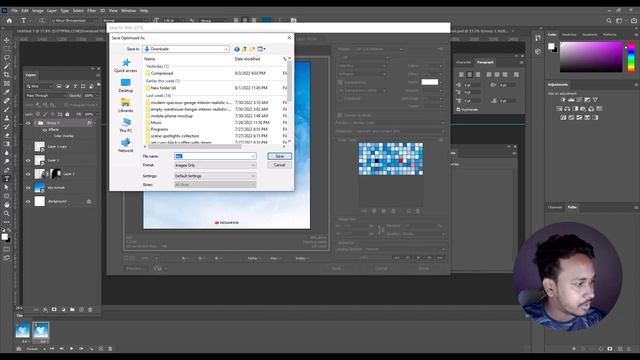Click Cancel button in Save Optimized As
640x360 pixels.
[280, 165]
